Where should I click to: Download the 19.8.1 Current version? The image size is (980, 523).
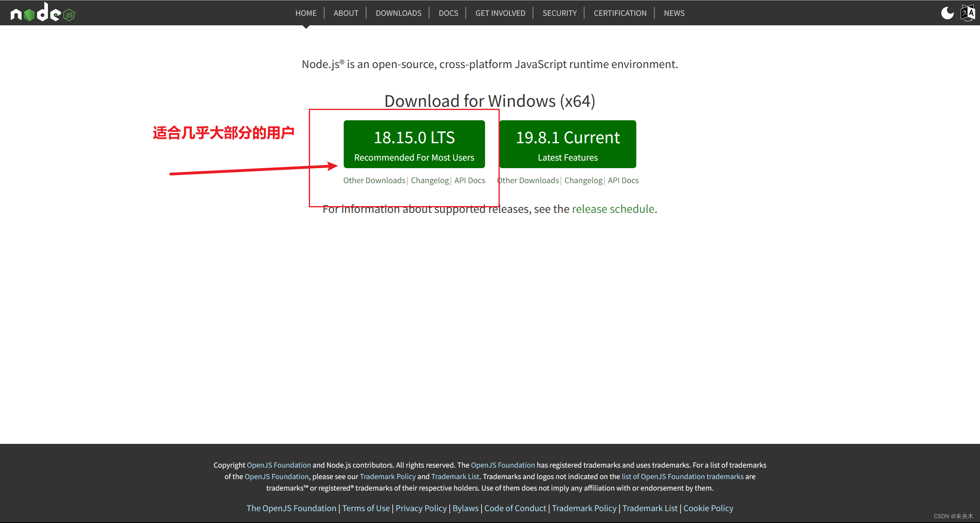tap(567, 144)
